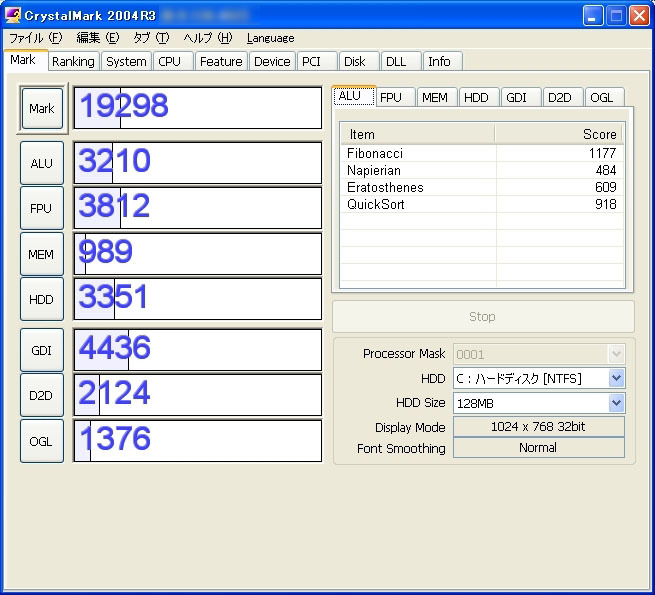Select the top-level Mark tab
Screen dimensions: 655x595
26,60
